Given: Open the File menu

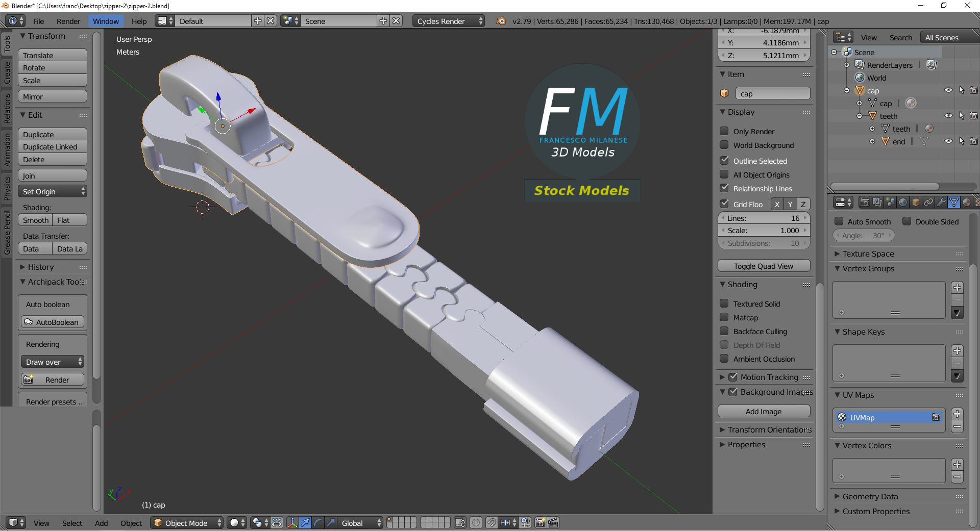Looking at the screenshot, I should click(x=38, y=21).
